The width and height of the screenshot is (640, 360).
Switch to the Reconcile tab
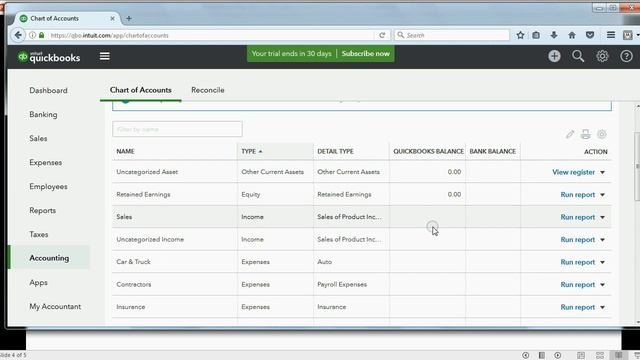208,90
